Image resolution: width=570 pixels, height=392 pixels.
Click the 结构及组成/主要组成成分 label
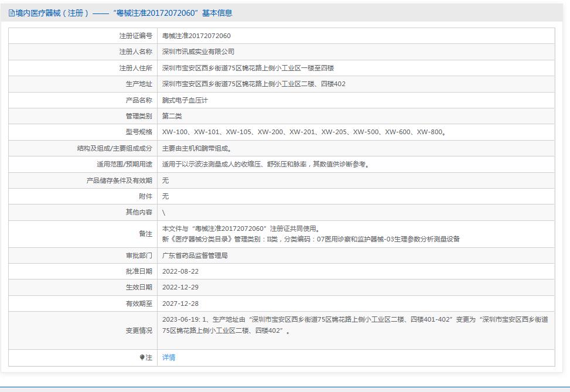click(114, 148)
